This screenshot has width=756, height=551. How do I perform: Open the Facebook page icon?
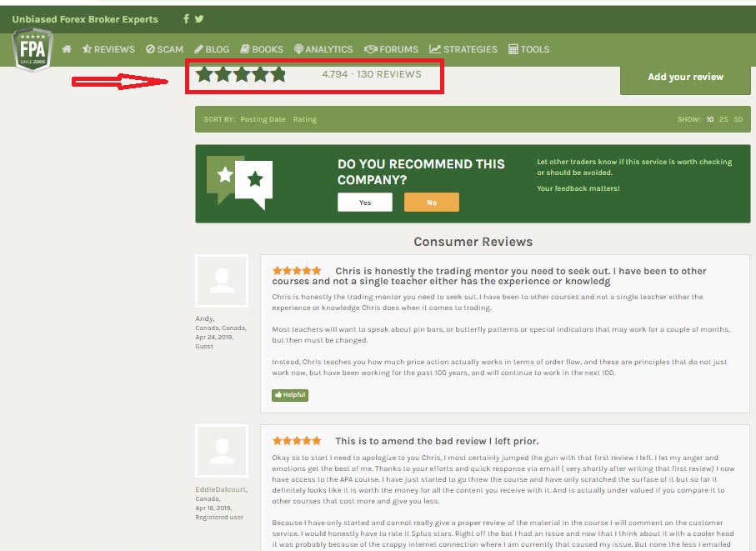[186, 19]
